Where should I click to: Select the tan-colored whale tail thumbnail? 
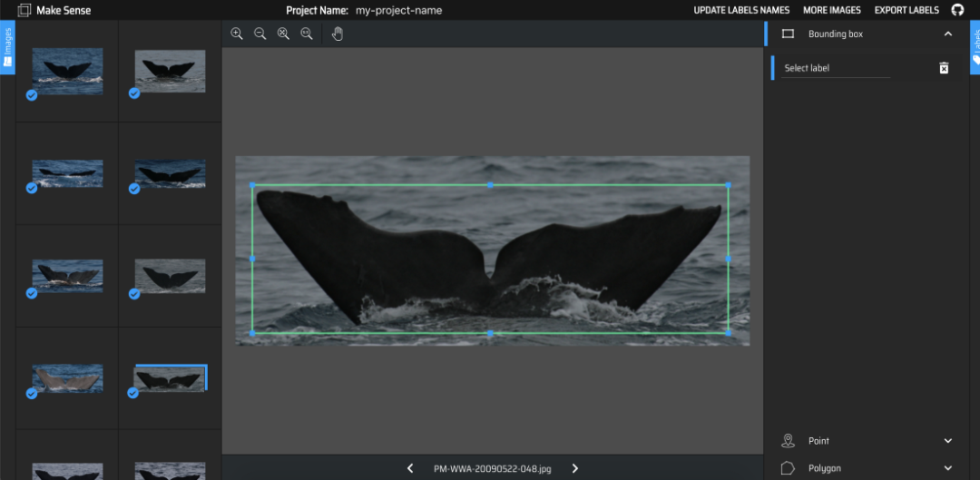click(x=67, y=378)
